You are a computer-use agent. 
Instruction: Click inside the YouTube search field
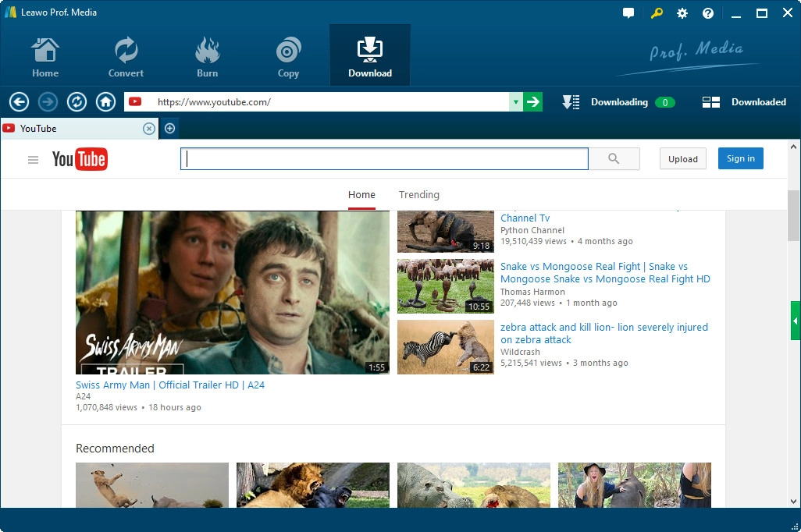coord(384,159)
